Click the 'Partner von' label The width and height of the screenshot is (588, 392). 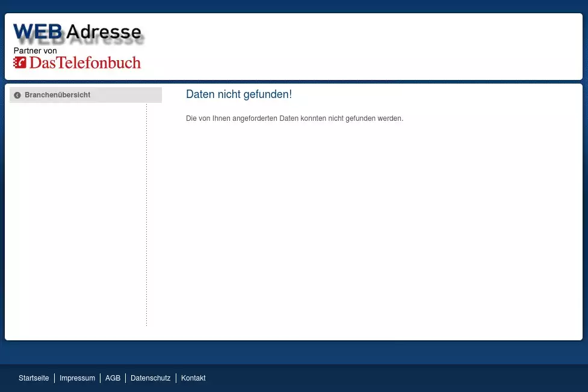(35, 51)
